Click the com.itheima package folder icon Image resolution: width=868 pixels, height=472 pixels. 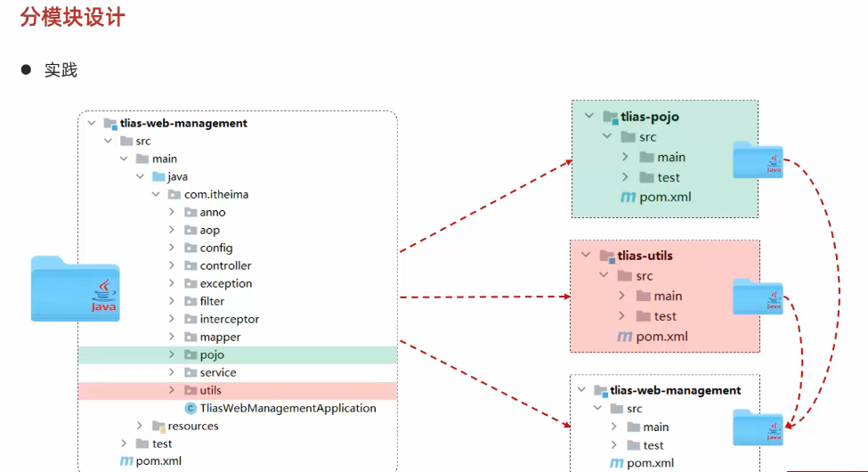174,194
